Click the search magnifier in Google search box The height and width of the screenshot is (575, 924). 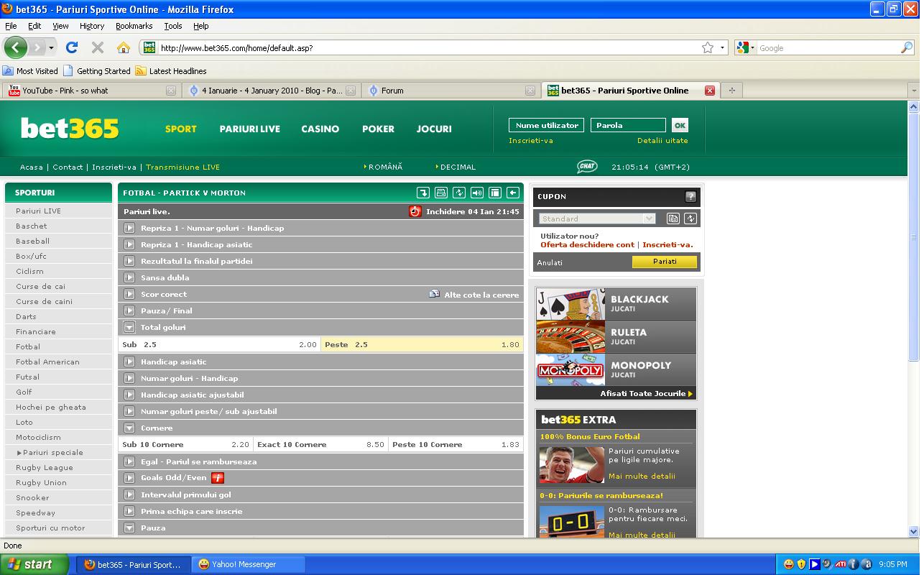[x=907, y=47]
